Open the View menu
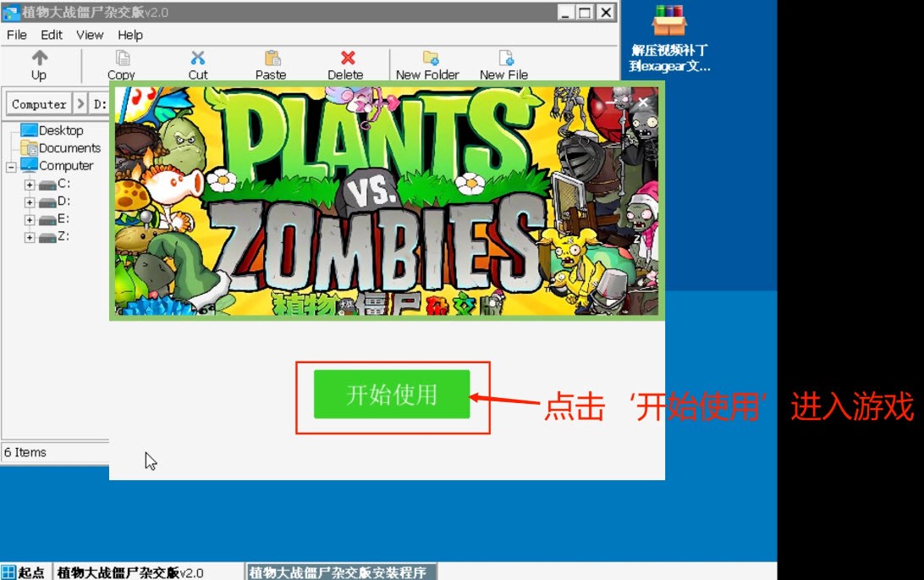 [x=90, y=35]
